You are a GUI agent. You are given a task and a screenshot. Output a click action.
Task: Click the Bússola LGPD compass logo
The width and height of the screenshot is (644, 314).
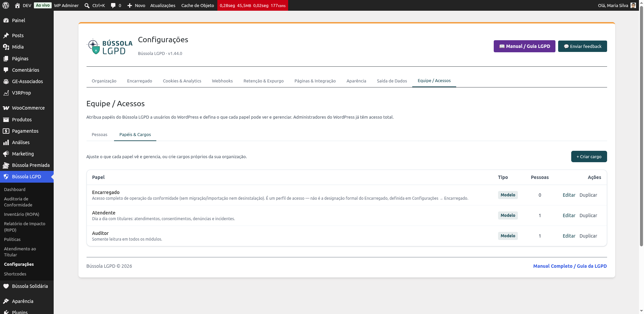(109, 47)
